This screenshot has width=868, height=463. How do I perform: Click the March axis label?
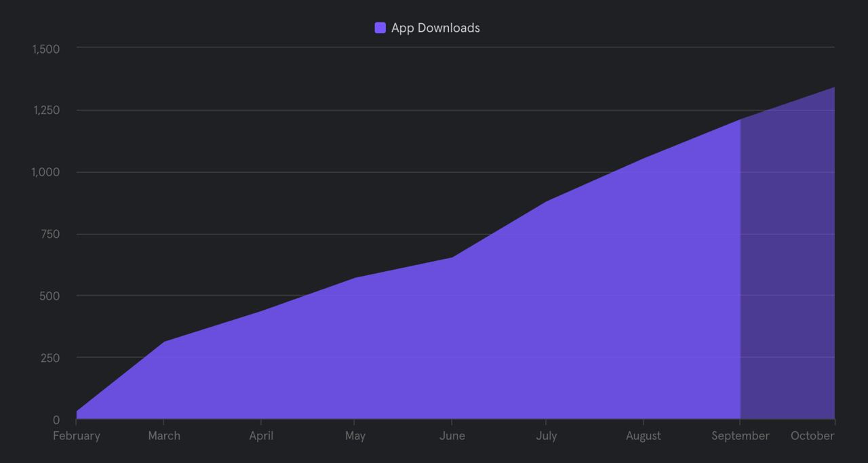pyautogui.click(x=164, y=436)
